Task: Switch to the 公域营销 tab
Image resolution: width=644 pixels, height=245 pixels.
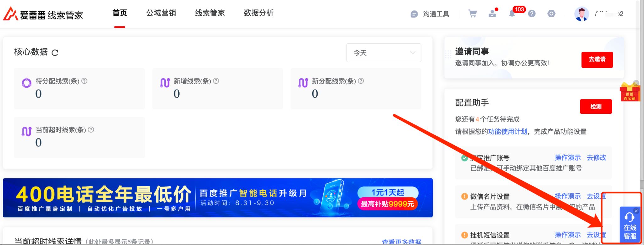Action: click(x=161, y=13)
